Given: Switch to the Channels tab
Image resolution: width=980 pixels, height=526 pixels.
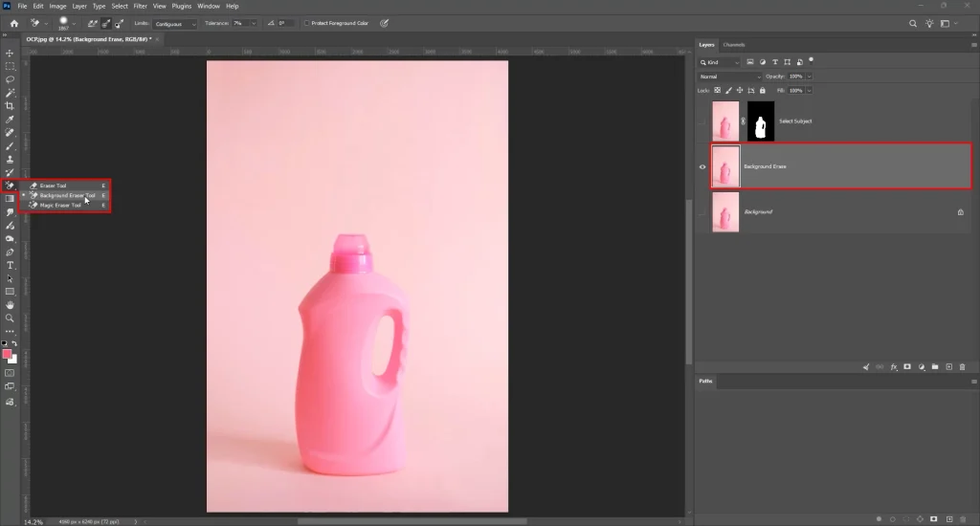Looking at the screenshot, I should pyautogui.click(x=734, y=45).
